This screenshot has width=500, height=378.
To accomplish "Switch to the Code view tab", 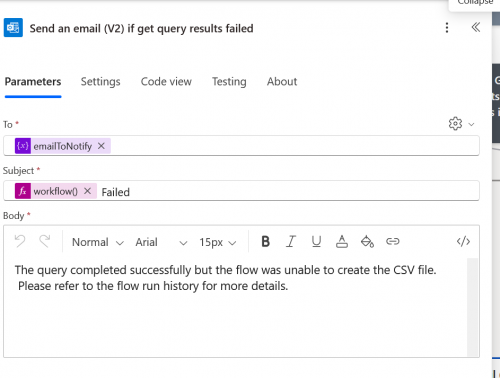I will click(x=166, y=82).
